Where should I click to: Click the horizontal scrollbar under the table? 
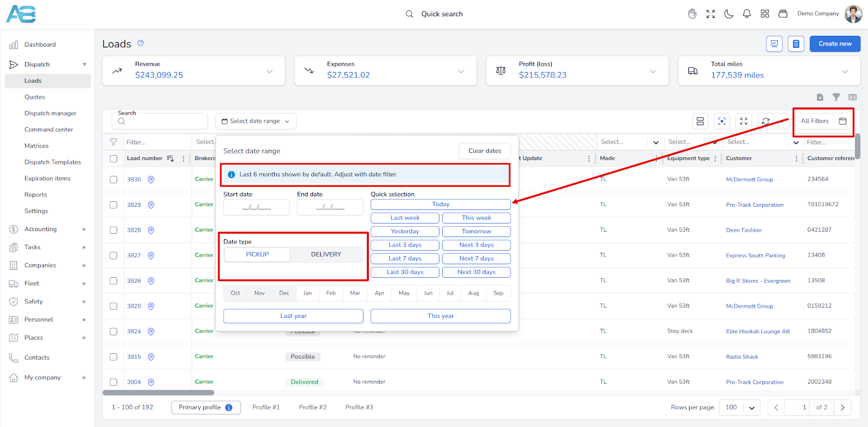click(158, 393)
